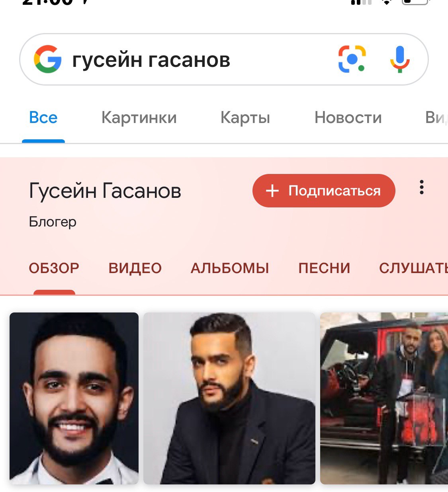Open the Карты search tab
The height and width of the screenshot is (492, 448).
click(x=245, y=118)
